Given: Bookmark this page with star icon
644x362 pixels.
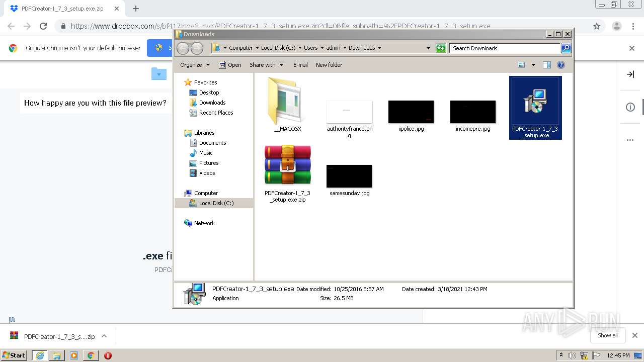Looking at the screenshot, I should tap(597, 26).
